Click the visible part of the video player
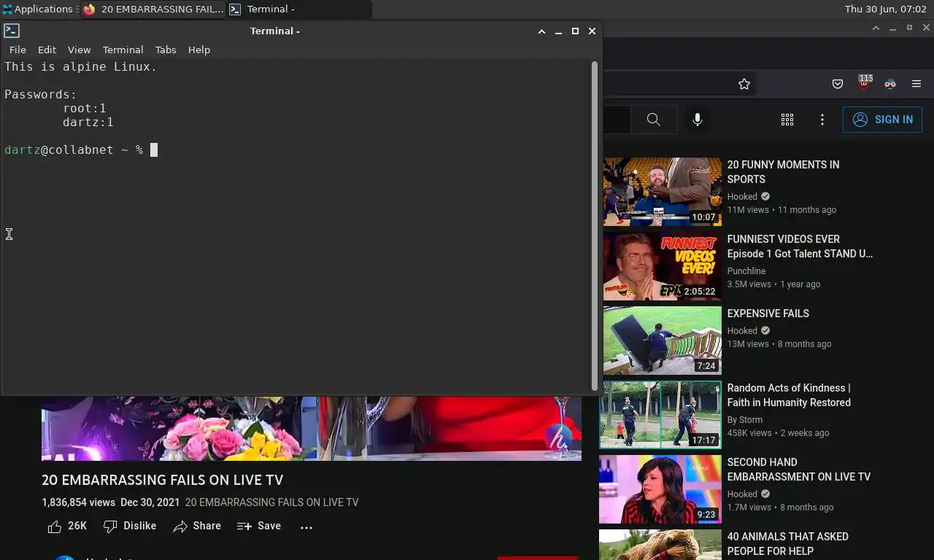 click(x=312, y=428)
